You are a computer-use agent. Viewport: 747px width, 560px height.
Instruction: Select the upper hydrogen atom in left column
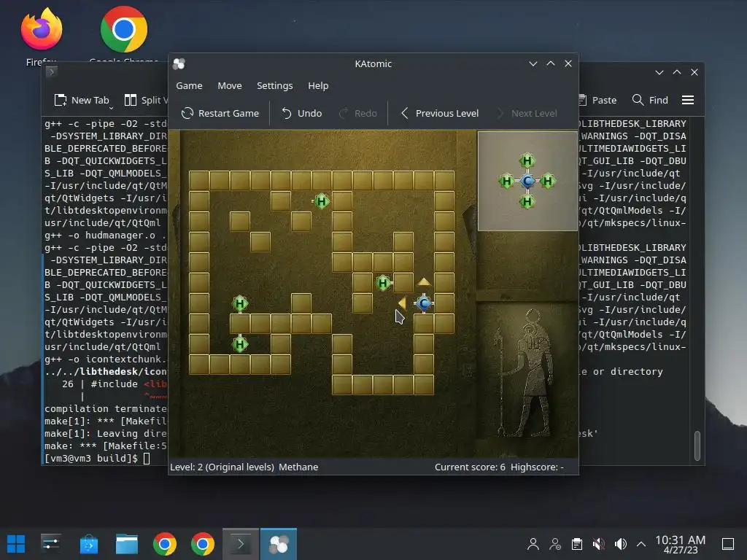pyautogui.click(x=239, y=303)
